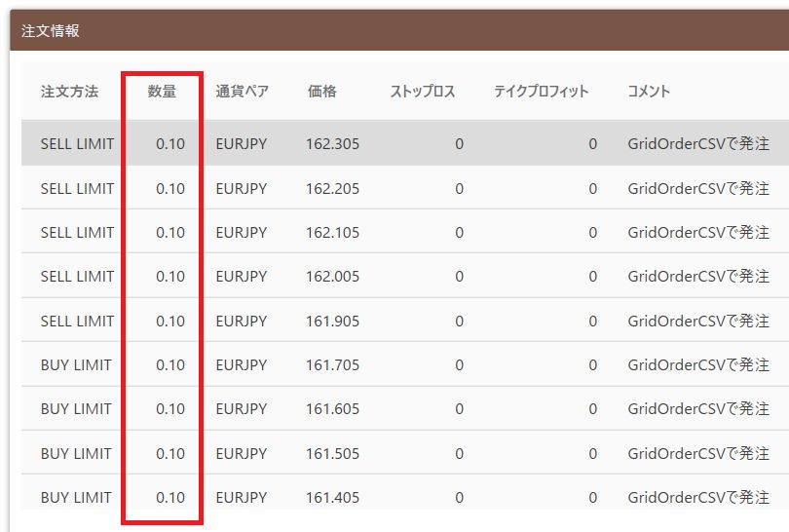Click GridOrderCSVで発注 comment in 161.605 row
Viewport: 789px width, 532px height.
pos(698,408)
